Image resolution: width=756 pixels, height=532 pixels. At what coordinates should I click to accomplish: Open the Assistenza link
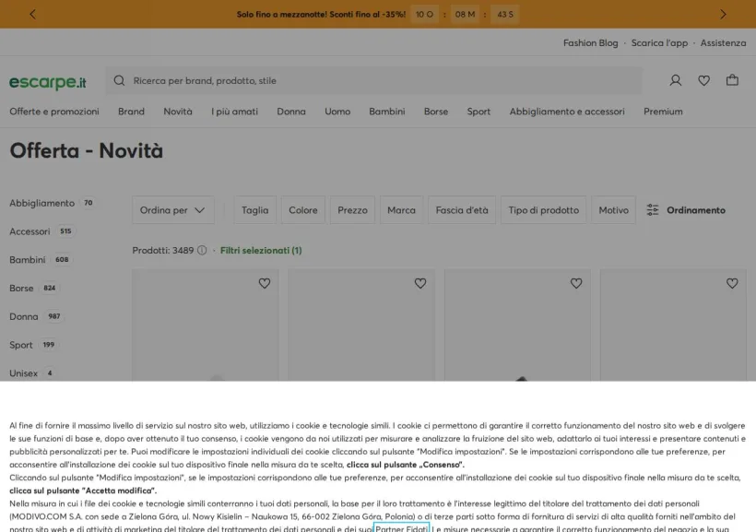click(723, 43)
